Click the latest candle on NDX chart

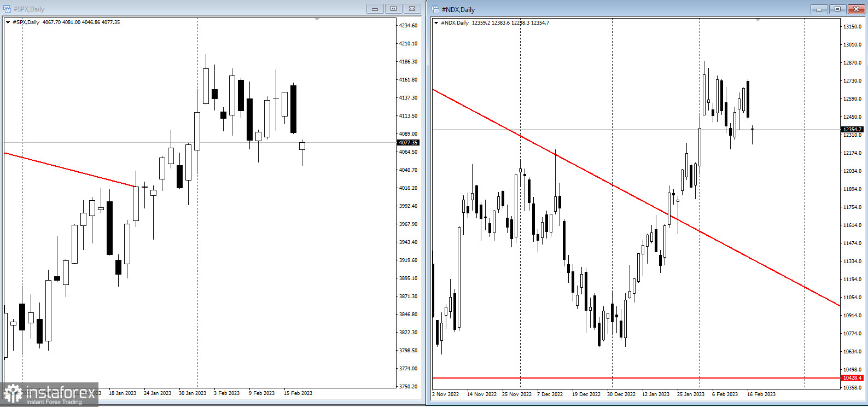pyautogui.click(x=753, y=130)
